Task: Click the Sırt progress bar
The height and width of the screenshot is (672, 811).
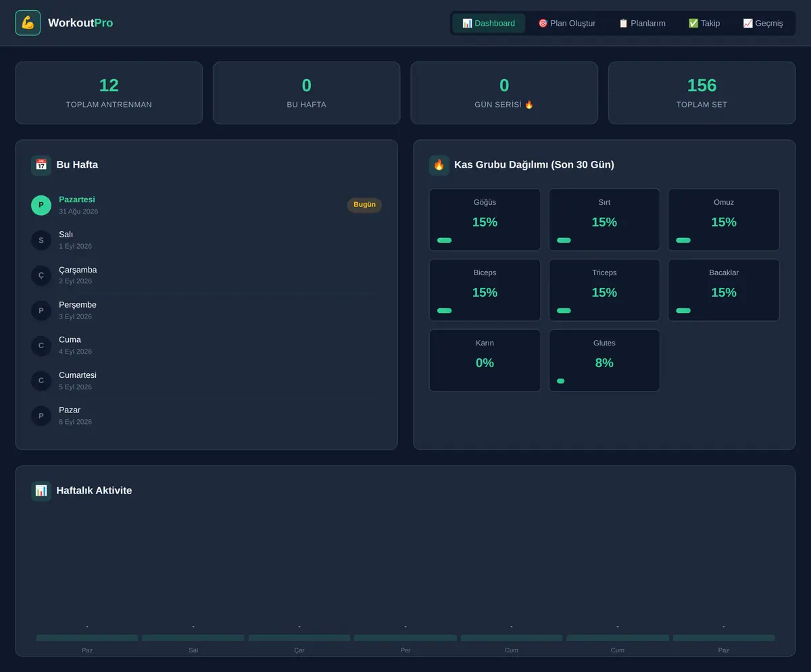Action: point(564,240)
